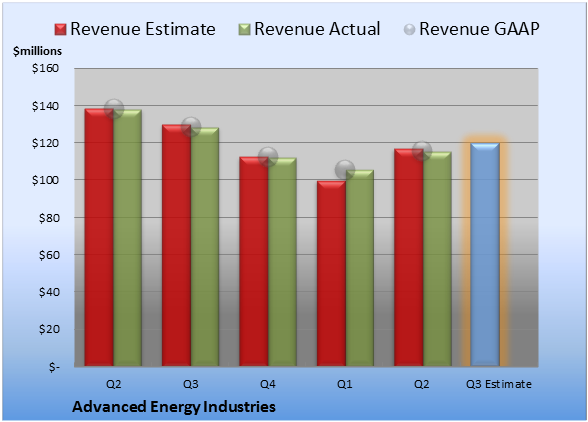The height and width of the screenshot is (422, 588).
Task: Click the '$160' axis value
Action: click(45, 68)
